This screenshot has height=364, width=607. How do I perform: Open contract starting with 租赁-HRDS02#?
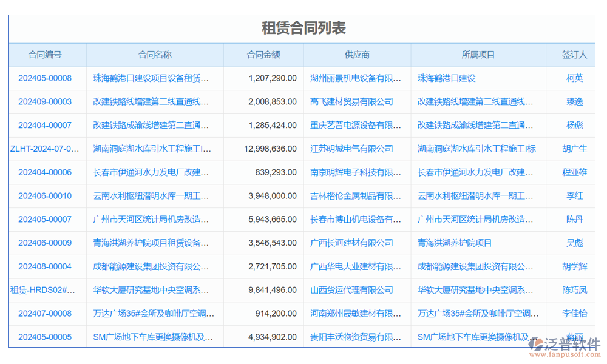42,290
